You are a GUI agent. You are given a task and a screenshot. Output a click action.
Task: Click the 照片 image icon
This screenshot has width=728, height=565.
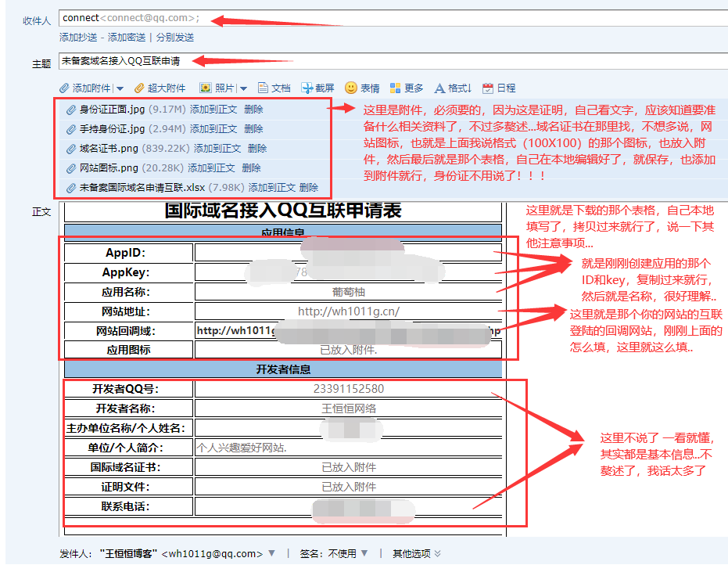coord(205,88)
